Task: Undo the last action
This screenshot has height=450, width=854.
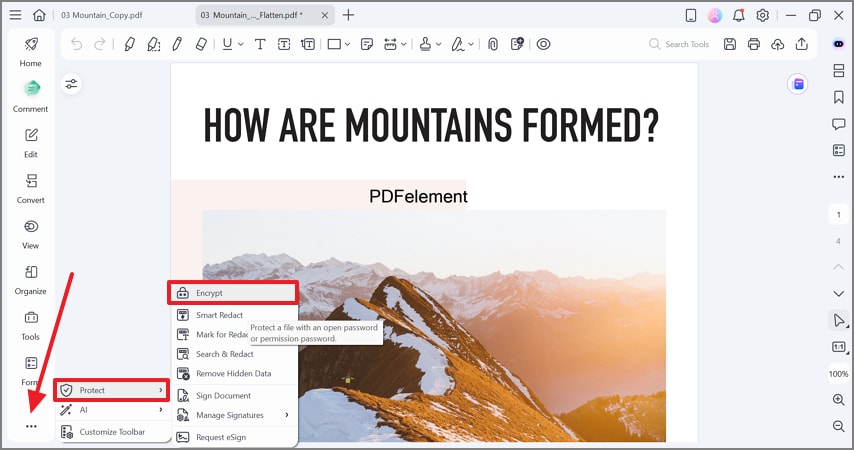Action: [x=77, y=44]
